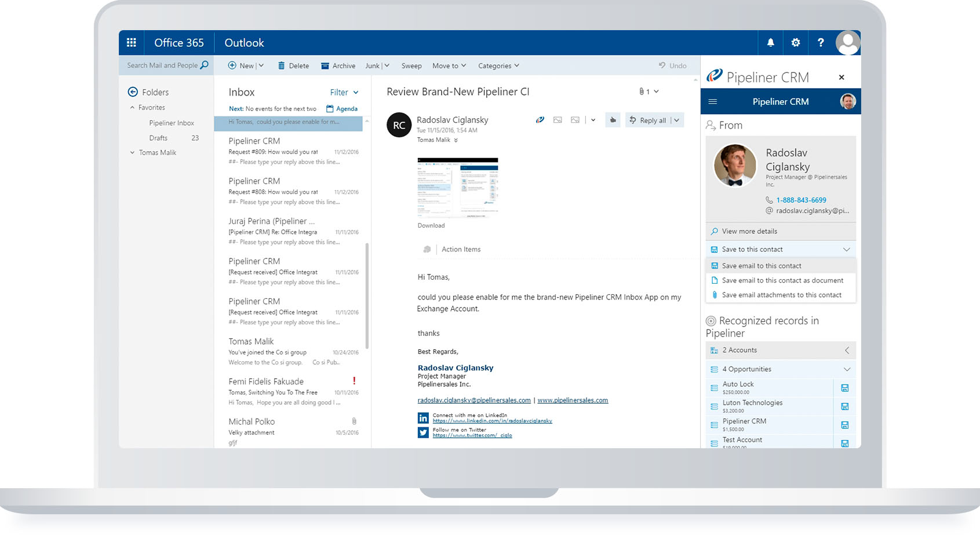Open the Reply all options arrow
980x538 pixels.
tap(676, 120)
